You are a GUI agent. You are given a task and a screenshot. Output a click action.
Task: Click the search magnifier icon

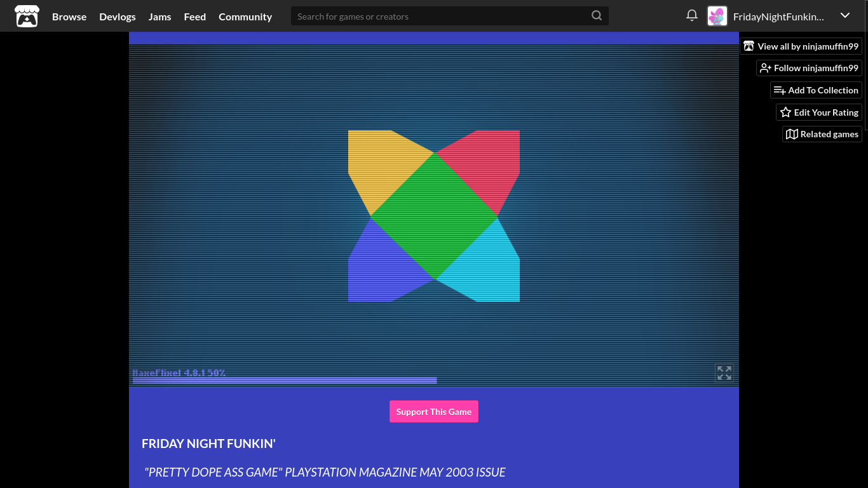click(597, 16)
